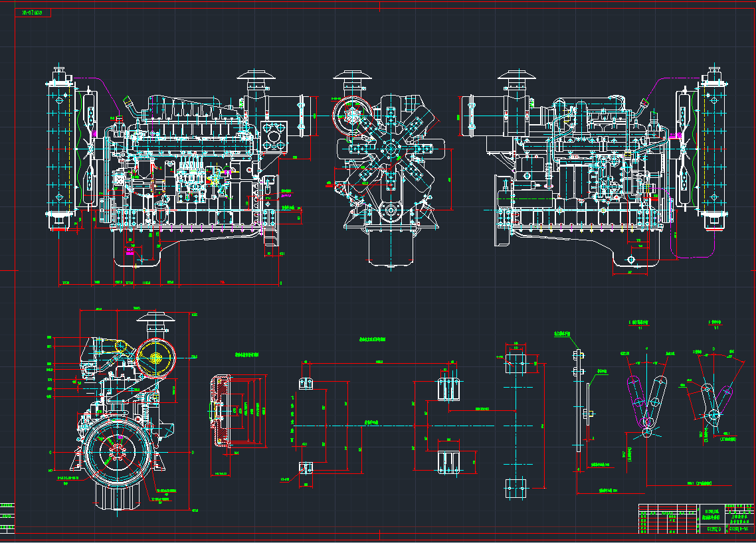Image resolution: width=756 pixels, height=543 pixels.
Task: Click the air filter cap on left side view
Action: pyautogui.click(x=256, y=75)
